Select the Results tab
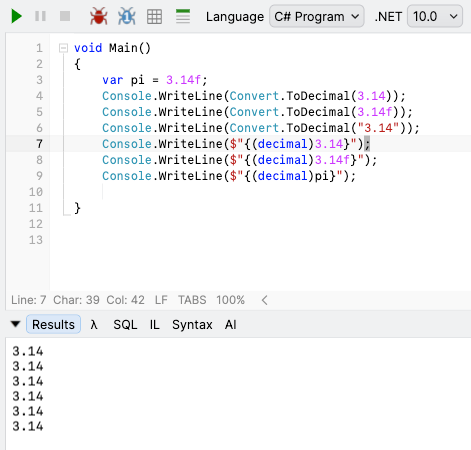This screenshot has width=471, height=450. pos(53,324)
